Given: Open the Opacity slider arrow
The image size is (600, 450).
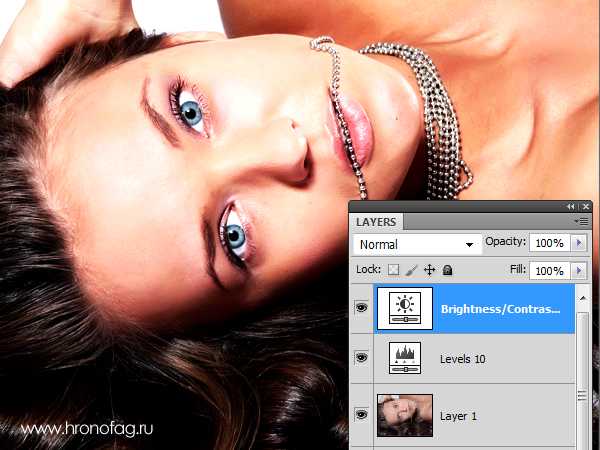Looking at the screenshot, I should [579, 243].
